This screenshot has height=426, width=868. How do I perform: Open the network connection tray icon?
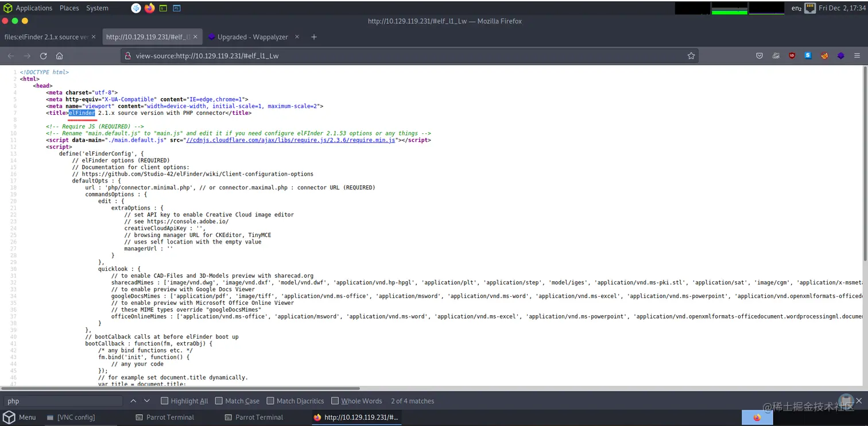click(810, 8)
